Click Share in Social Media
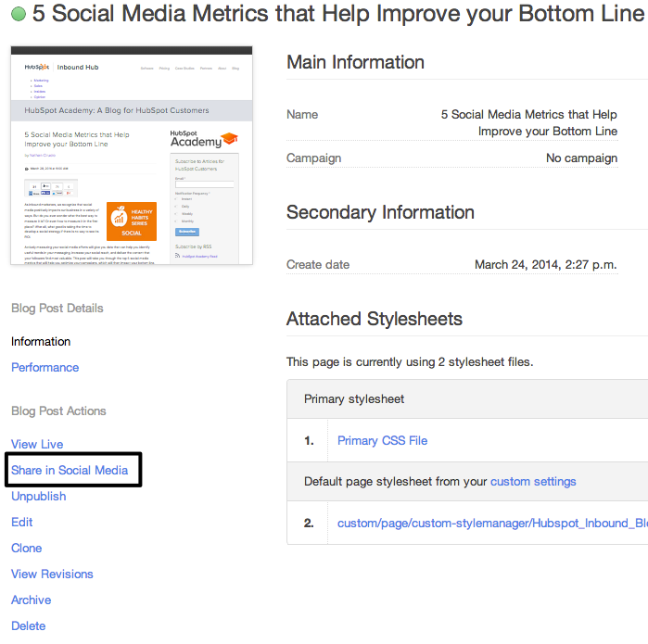Image resolution: width=648 pixels, height=644 pixels. click(x=70, y=470)
